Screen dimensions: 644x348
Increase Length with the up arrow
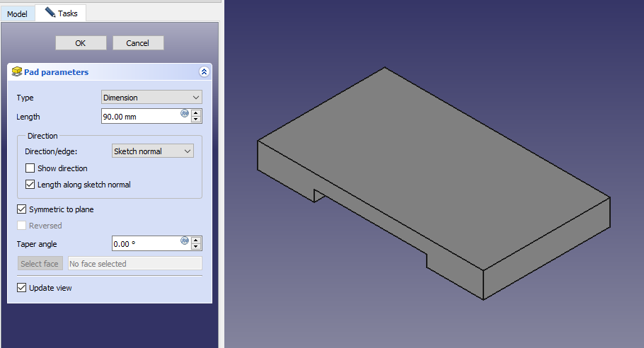197,112
